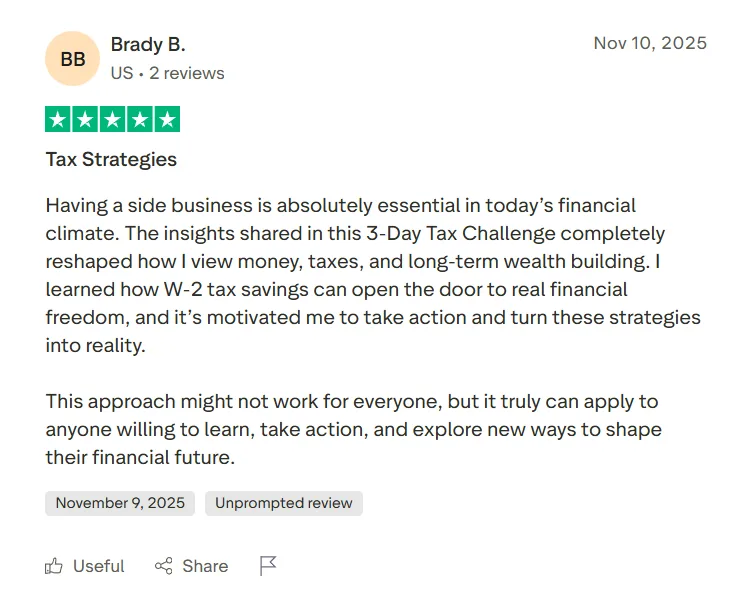Report the review via flag icon
This screenshot has height=595, width=744.
tap(268, 566)
